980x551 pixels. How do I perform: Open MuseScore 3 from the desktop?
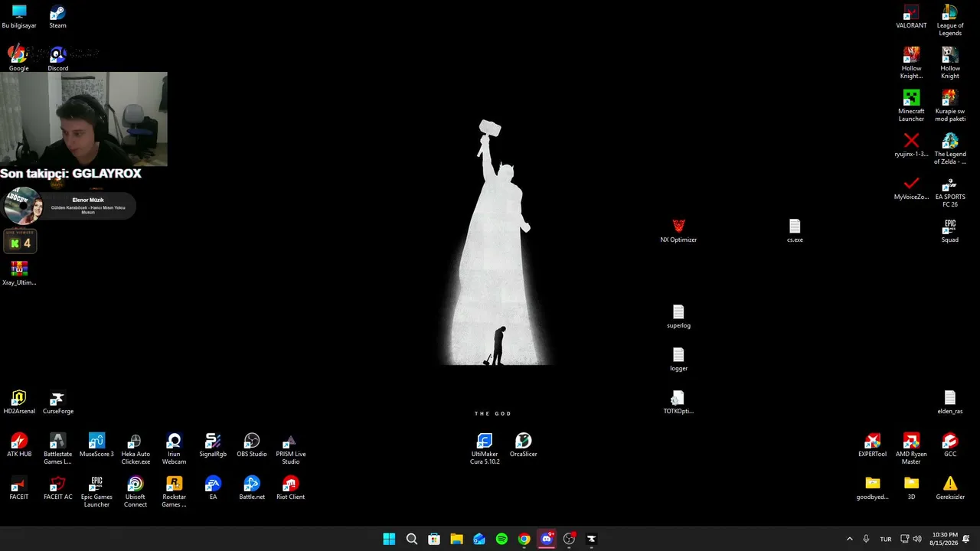pos(96,445)
